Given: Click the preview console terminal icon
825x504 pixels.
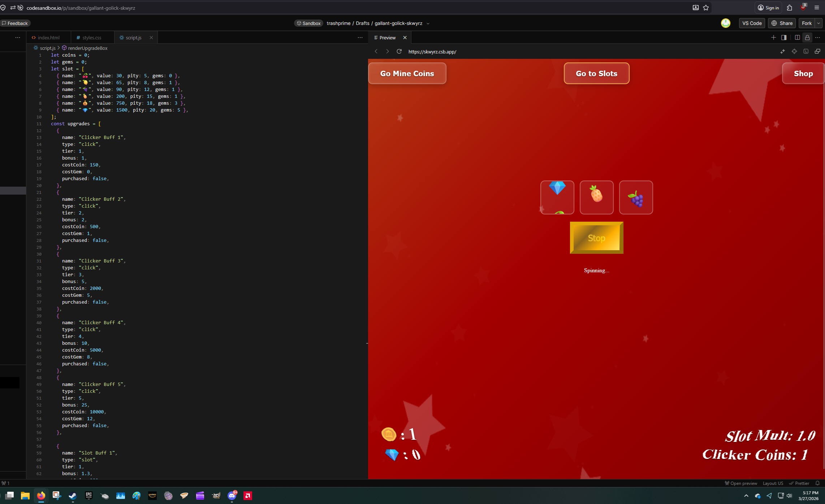Looking at the screenshot, I should tap(806, 52).
